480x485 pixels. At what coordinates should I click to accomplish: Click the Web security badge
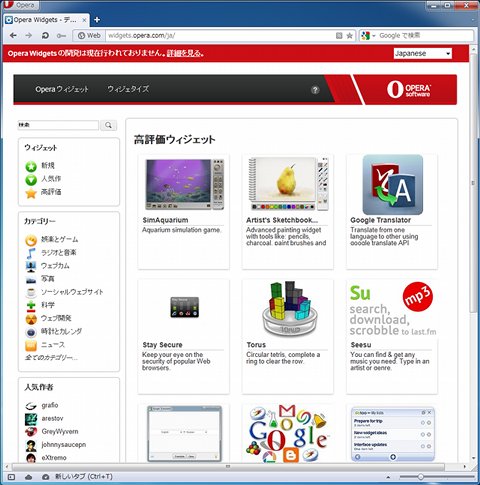click(x=89, y=36)
